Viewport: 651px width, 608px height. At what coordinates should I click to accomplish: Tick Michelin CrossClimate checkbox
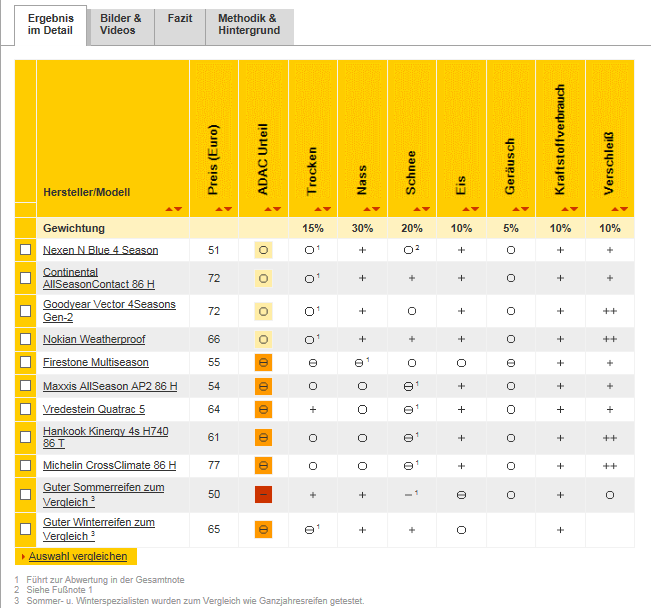(26, 465)
